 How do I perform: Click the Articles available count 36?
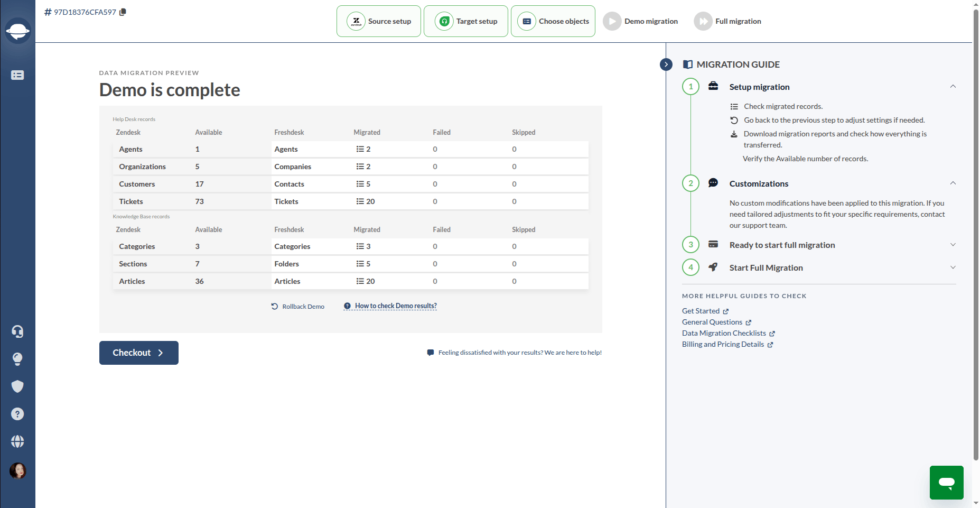coord(199,281)
